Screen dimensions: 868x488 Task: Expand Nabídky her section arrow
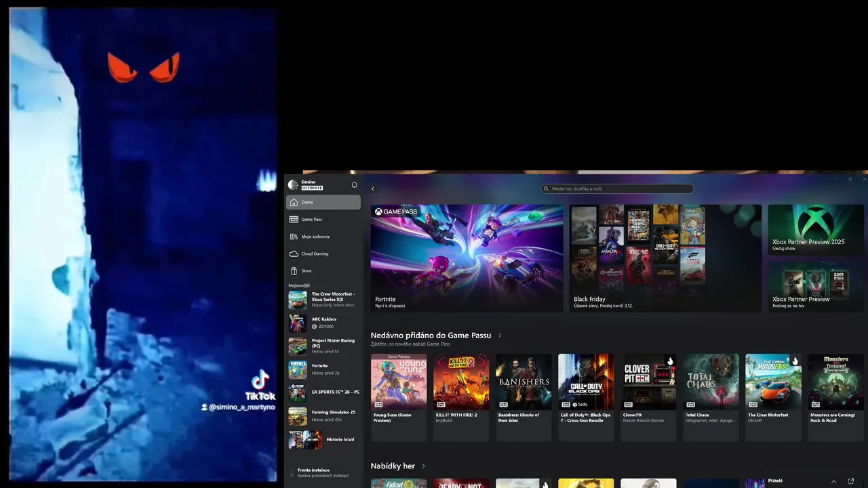click(x=424, y=466)
